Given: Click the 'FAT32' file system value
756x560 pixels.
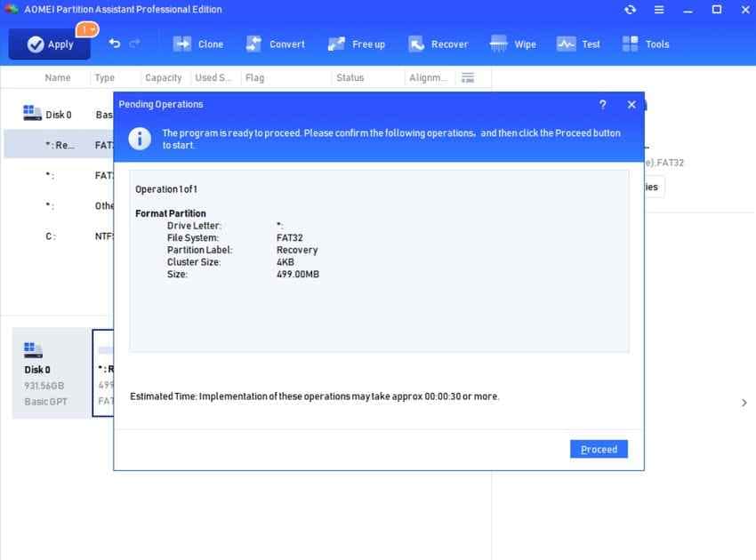Looking at the screenshot, I should click(290, 237).
